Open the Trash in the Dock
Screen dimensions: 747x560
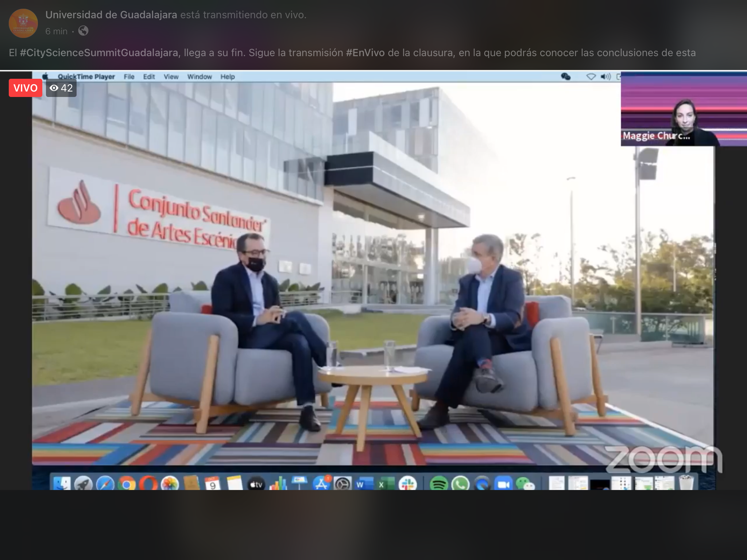(687, 483)
